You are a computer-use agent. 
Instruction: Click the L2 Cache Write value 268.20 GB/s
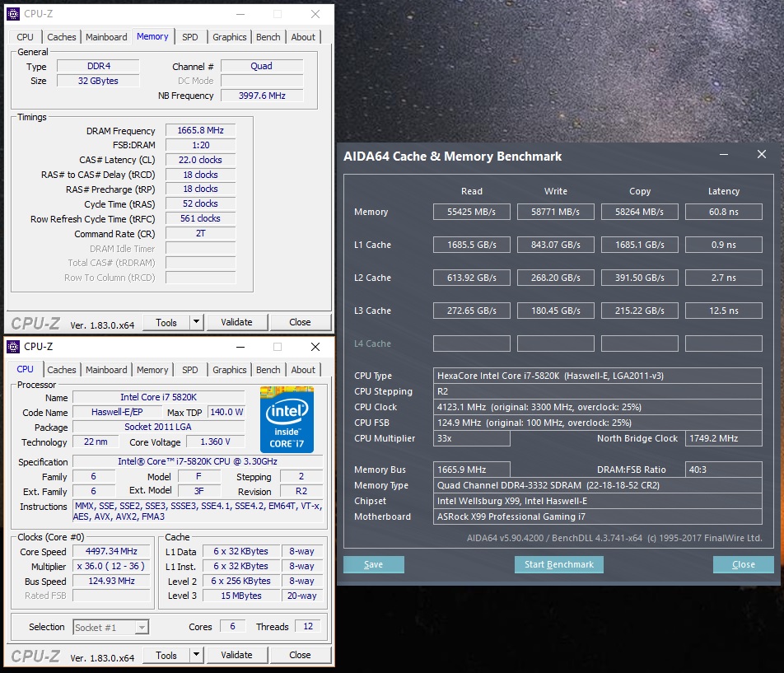[556, 278]
